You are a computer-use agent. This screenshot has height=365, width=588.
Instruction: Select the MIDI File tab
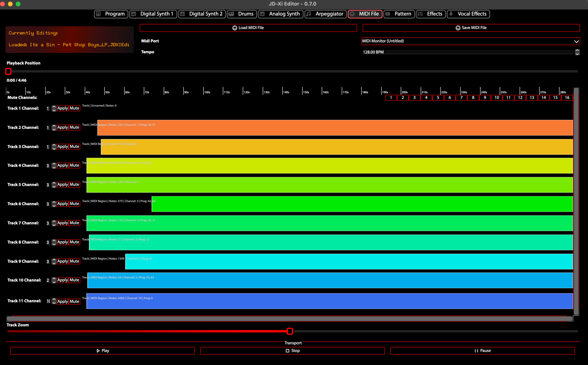[x=365, y=14]
